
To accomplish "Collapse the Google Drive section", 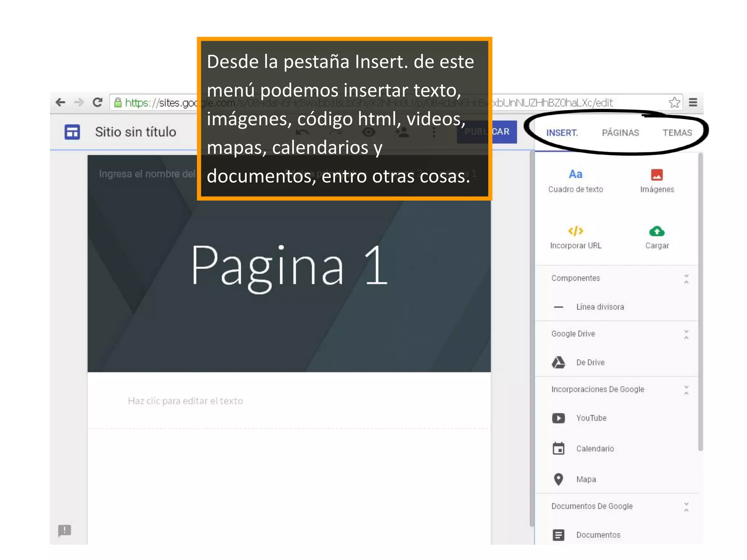I will pos(686,334).
